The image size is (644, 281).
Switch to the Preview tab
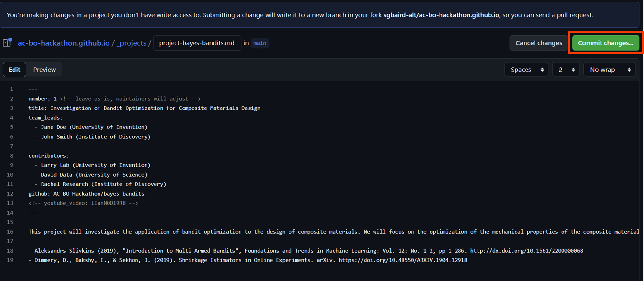[44, 70]
